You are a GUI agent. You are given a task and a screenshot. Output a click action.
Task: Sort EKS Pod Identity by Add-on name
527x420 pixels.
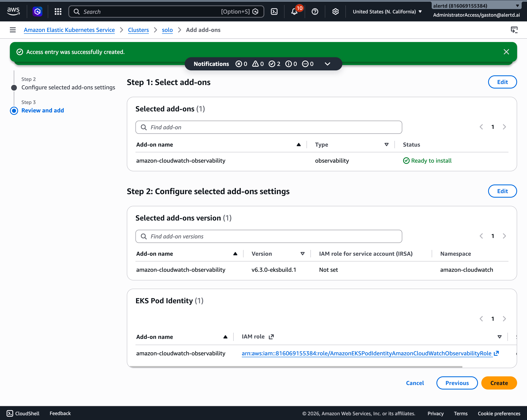pyautogui.click(x=225, y=337)
